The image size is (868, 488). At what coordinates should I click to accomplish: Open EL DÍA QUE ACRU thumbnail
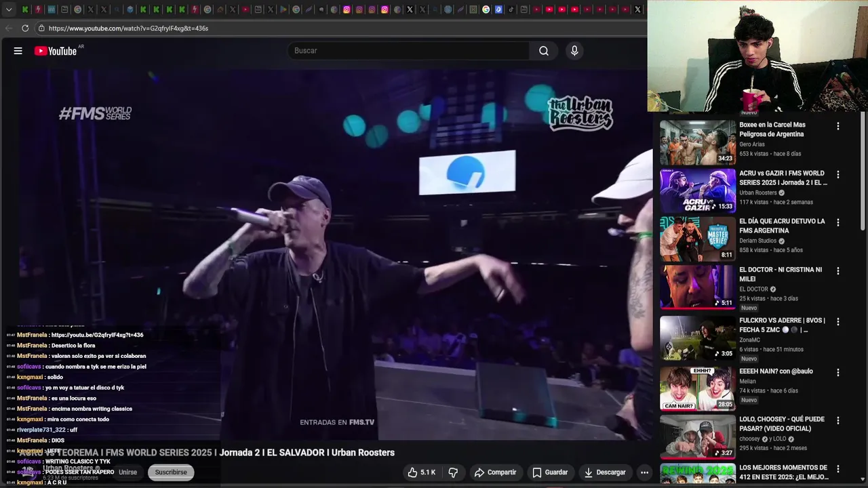coord(698,239)
